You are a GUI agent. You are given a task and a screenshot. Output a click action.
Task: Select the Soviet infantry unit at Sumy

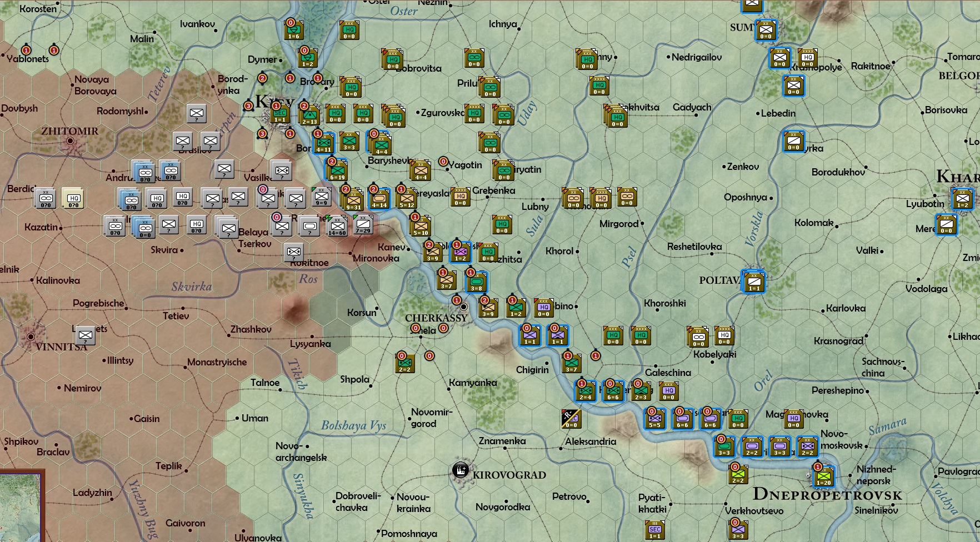tap(766, 30)
